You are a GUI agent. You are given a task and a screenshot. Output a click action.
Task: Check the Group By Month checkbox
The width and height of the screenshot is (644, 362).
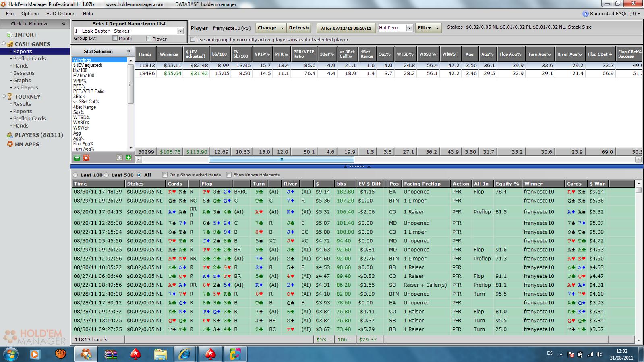point(115,39)
